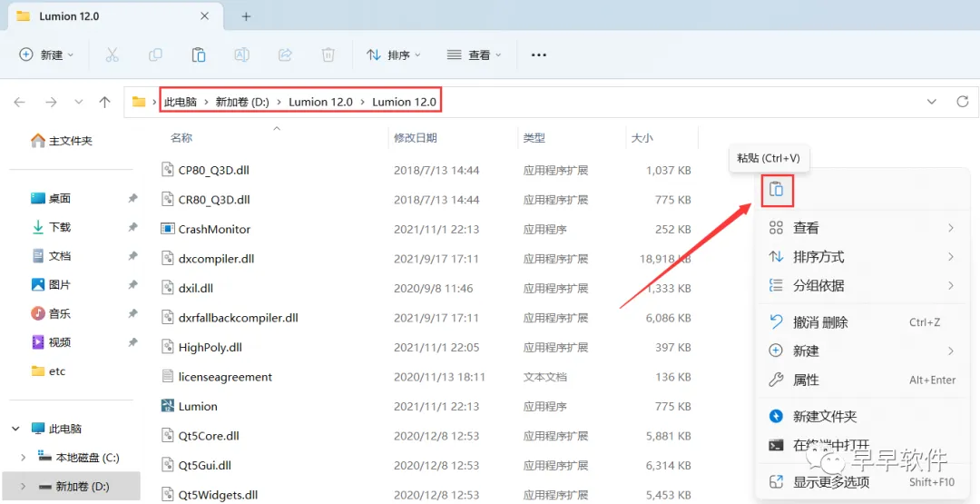
Task: Click the Paste icon in context menu
Action: 777,189
